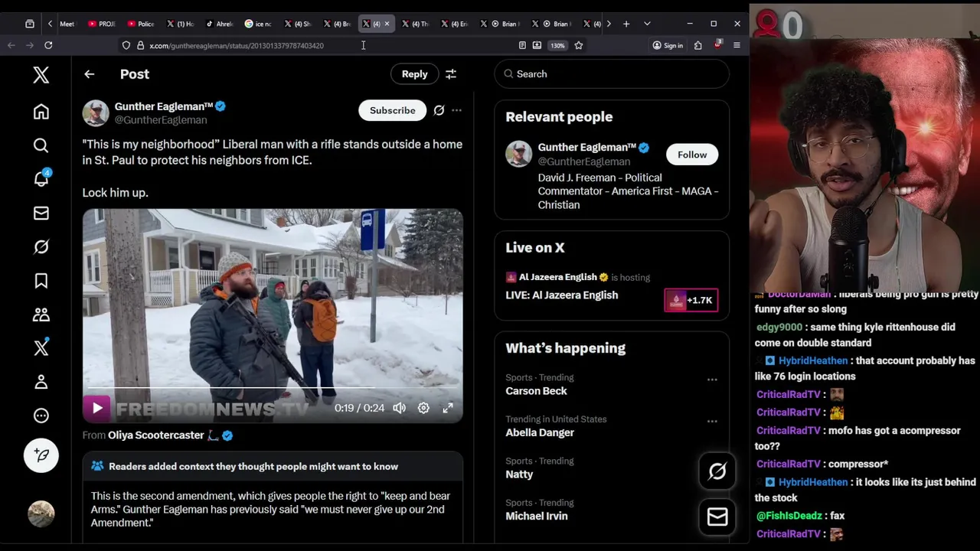Open Gunther Eagleman post author avatar
Image resolution: width=980 pixels, height=551 pixels.
tap(96, 112)
